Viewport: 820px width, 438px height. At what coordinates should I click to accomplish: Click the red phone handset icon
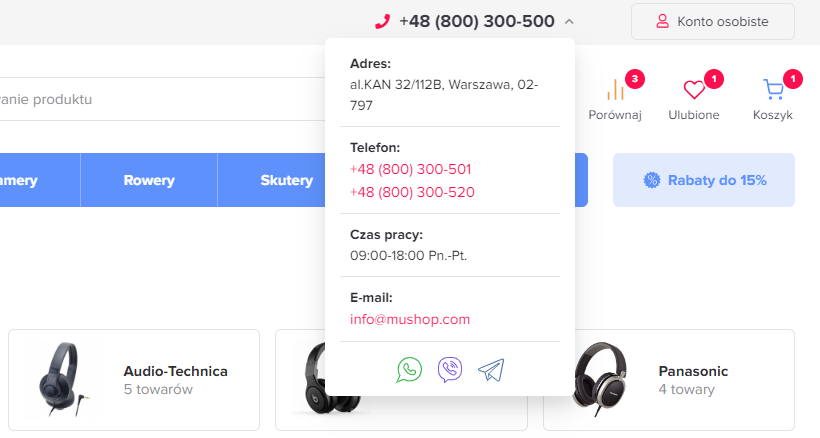coord(382,21)
